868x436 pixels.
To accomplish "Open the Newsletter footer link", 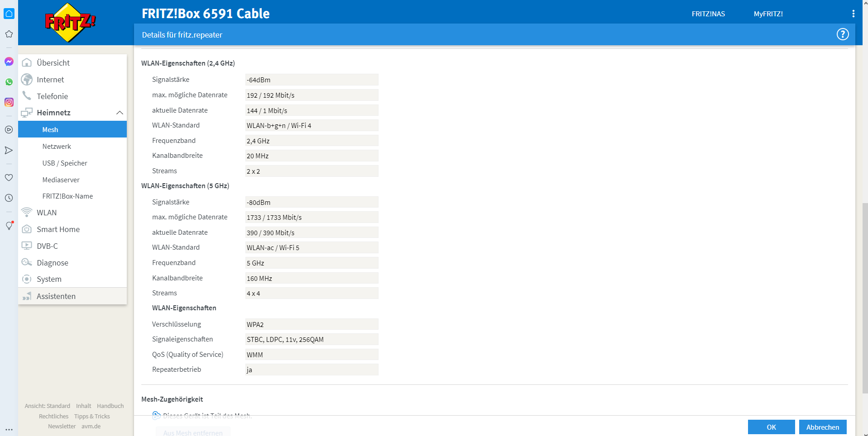I will (62, 426).
